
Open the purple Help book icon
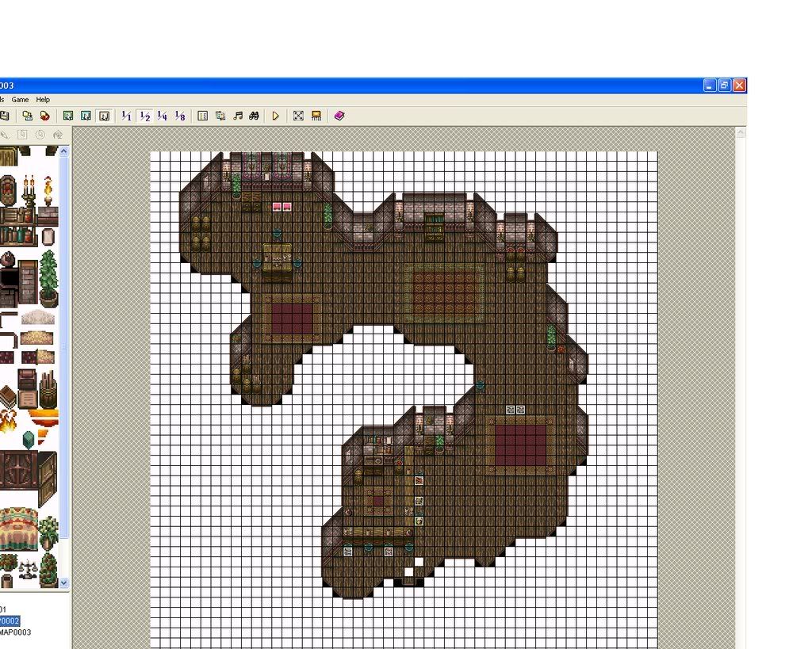pyautogui.click(x=339, y=116)
